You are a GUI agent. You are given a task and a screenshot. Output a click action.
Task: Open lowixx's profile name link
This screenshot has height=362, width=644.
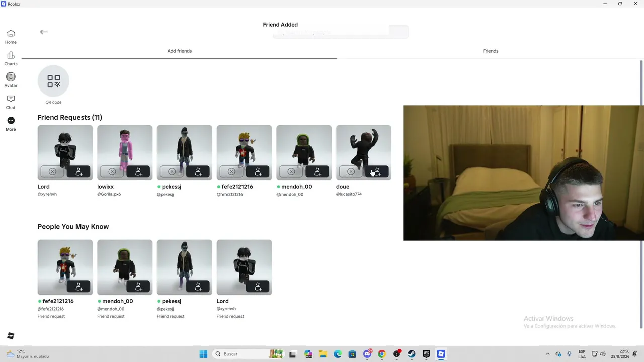pos(105,187)
